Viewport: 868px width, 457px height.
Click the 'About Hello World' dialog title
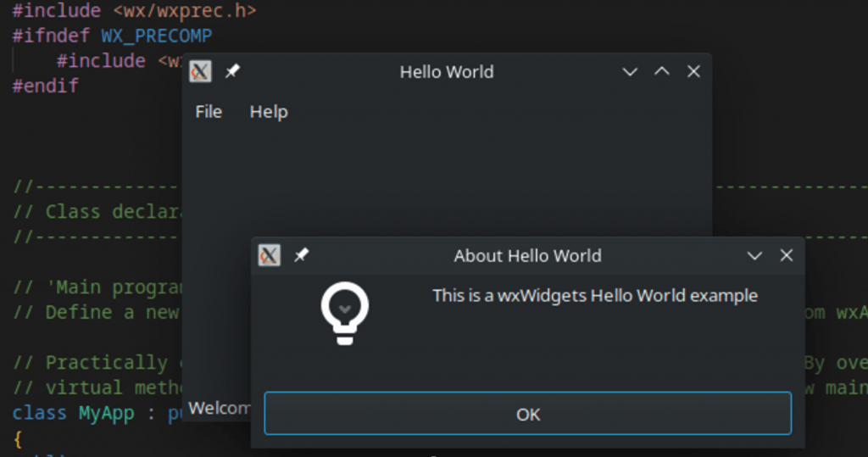click(527, 256)
